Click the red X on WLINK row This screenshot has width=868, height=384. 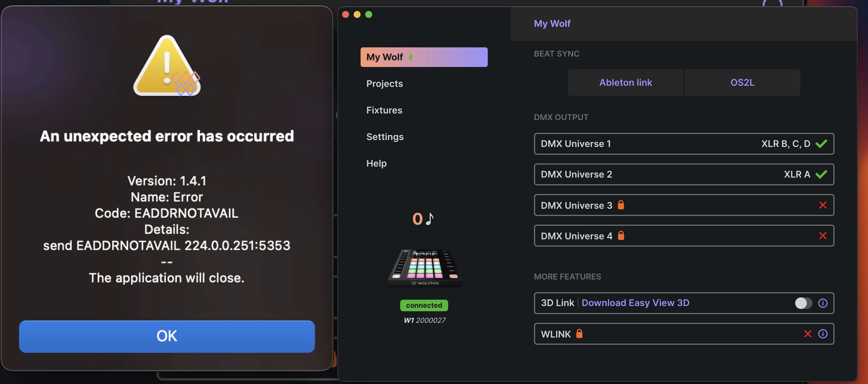coord(807,333)
